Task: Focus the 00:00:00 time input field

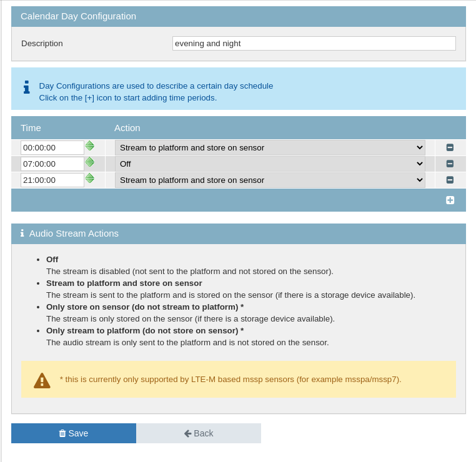Action: (x=52, y=147)
